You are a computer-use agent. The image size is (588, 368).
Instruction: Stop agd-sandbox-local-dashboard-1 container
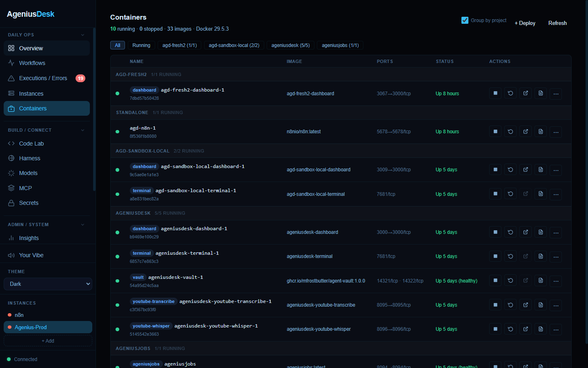[x=495, y=169]
